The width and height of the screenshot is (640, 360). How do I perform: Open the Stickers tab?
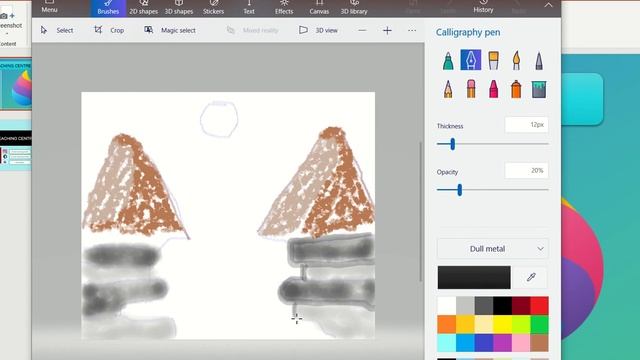click(x=213, y=8)
